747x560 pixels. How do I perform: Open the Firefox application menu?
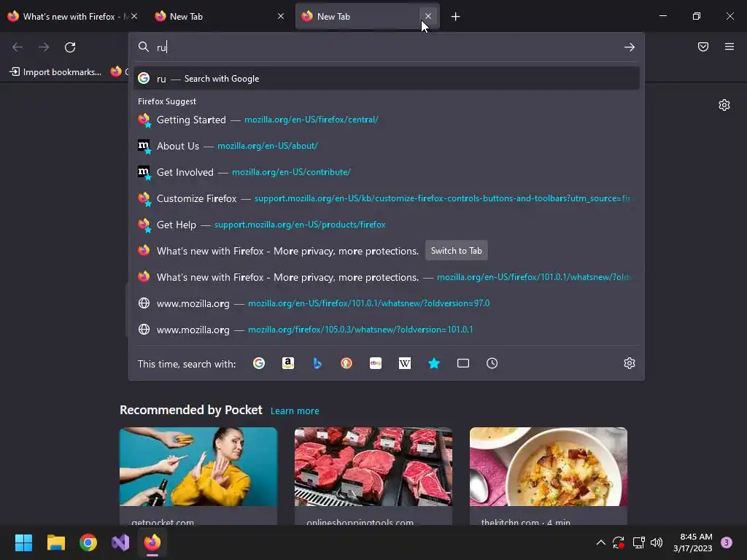click(729, 47)
